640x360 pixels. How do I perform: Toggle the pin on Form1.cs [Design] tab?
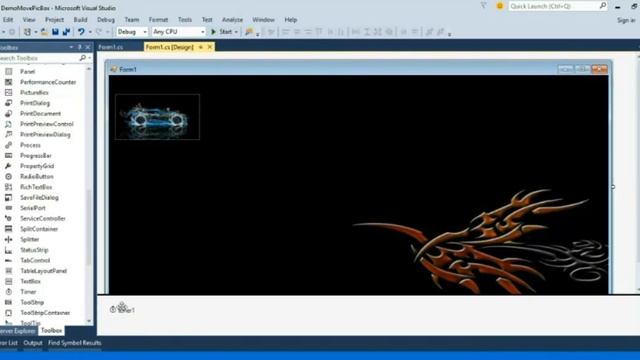(x=200, y=47)
